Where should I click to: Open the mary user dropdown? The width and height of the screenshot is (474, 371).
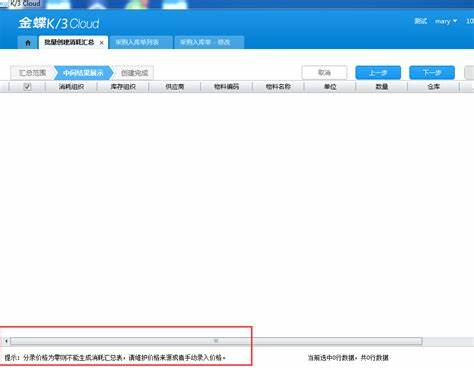446,21
